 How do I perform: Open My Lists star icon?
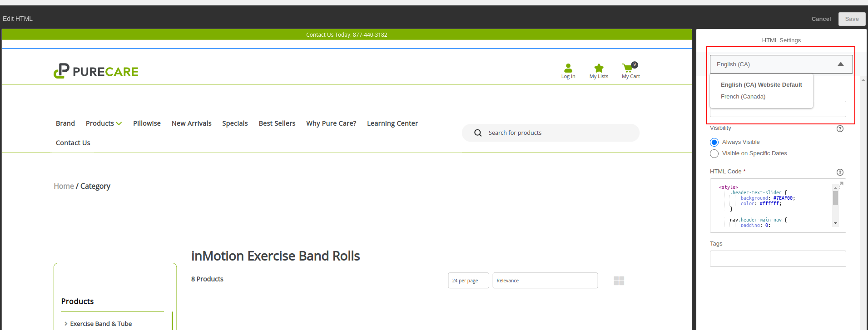pyautogui.click(x=599, y=68)
